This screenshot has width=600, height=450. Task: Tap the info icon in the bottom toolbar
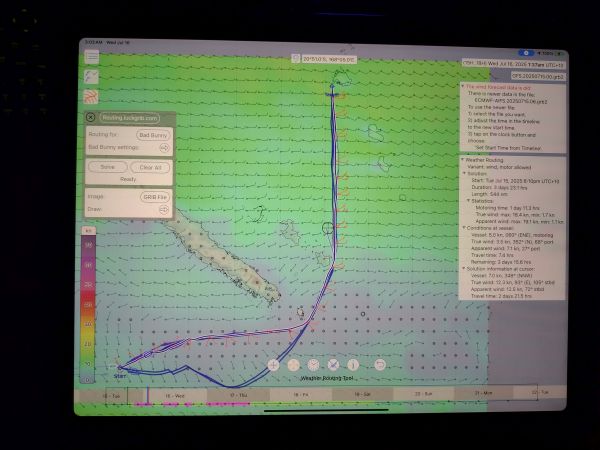(x=352, y=365)
